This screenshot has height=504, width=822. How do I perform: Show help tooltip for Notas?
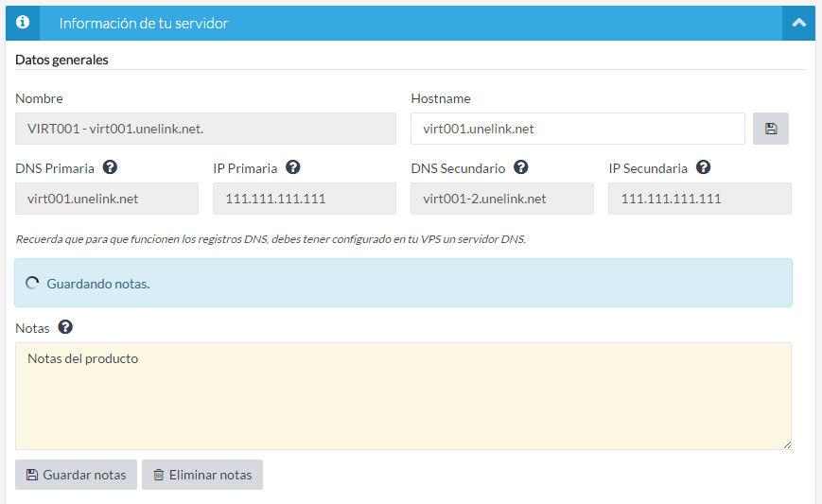tap(65, 327)
